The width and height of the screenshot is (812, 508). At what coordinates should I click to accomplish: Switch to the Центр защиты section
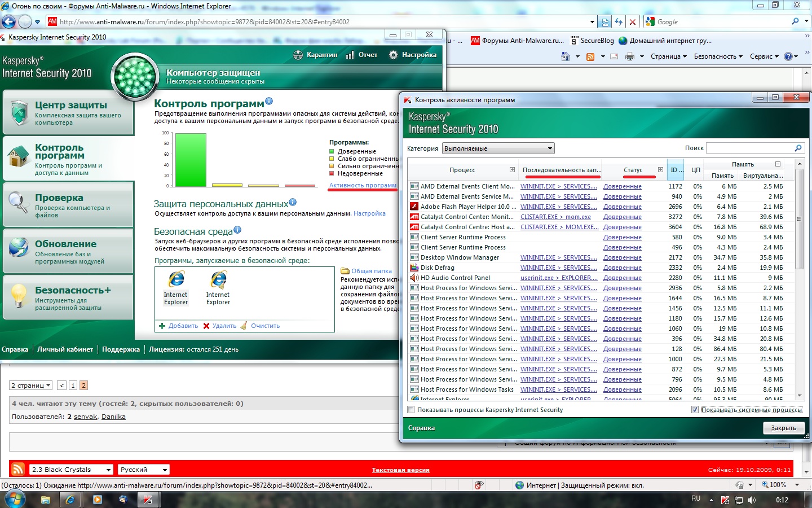(68, 113)
